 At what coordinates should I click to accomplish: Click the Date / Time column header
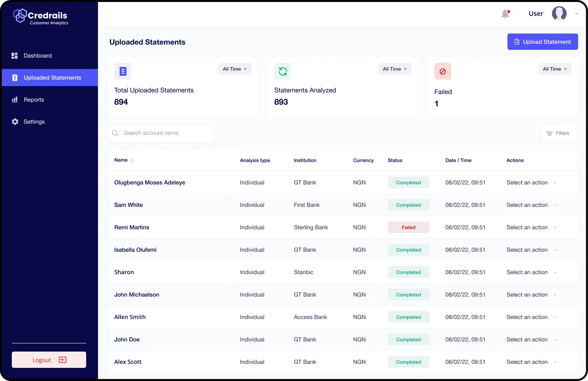[458, 160]
